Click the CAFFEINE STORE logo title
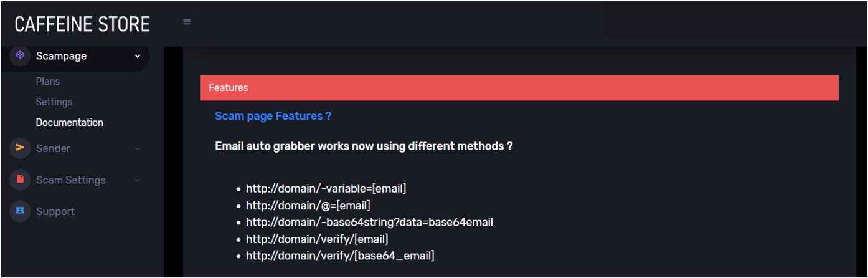 [82, 24]
